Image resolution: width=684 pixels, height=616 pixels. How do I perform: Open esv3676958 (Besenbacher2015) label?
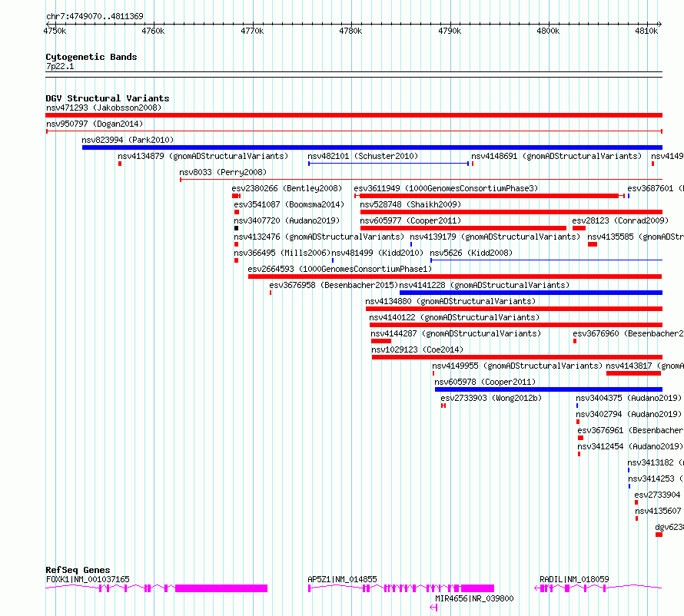pyautogui.click(x=334, y=285)
